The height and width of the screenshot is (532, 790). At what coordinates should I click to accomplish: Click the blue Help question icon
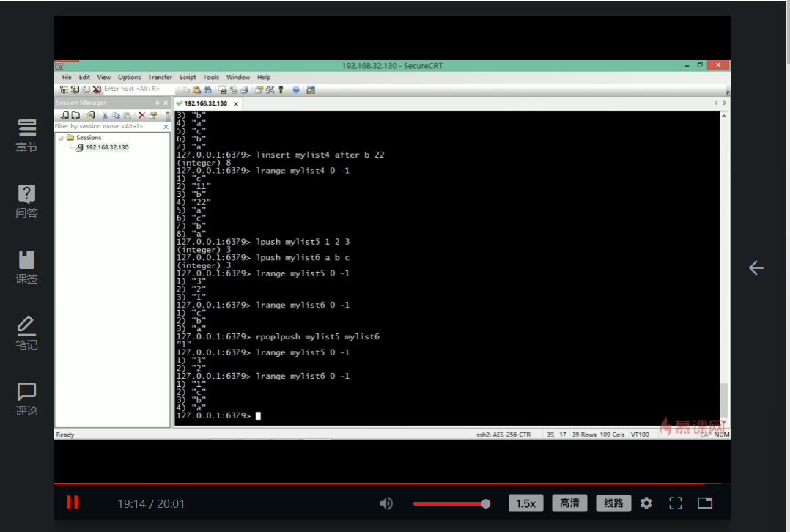(x=296, y=89)
